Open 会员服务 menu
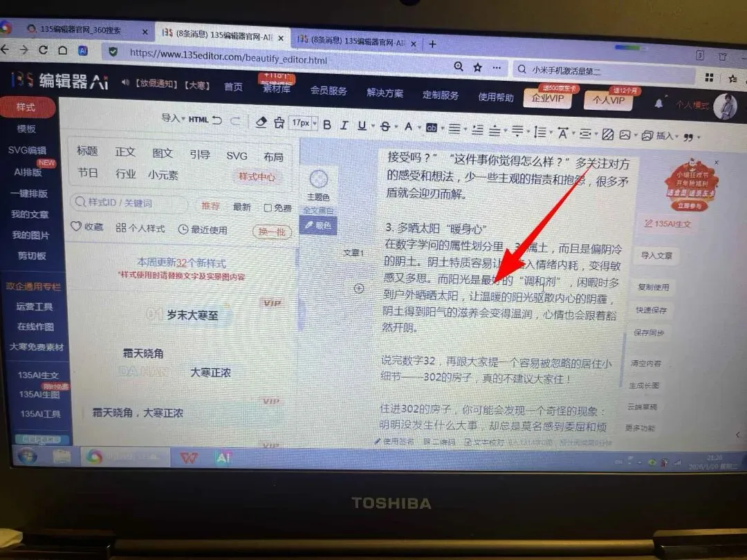 pos(329,91)
